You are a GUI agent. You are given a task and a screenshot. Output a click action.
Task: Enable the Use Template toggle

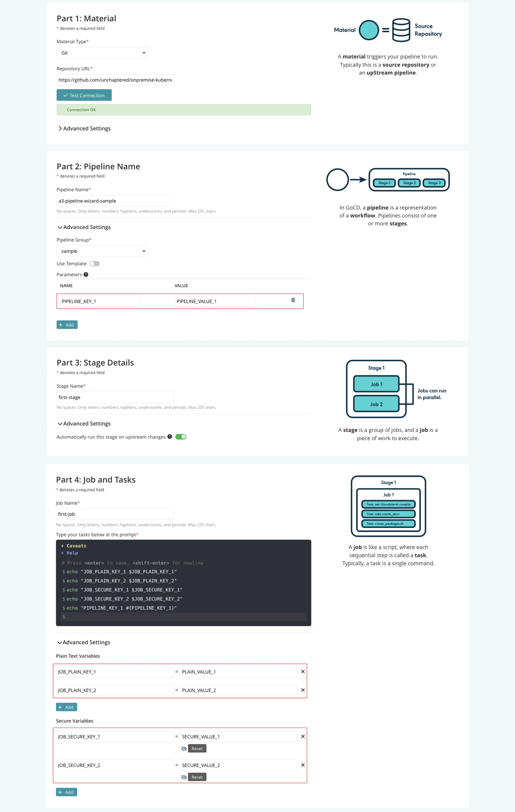tap(94, 264)
